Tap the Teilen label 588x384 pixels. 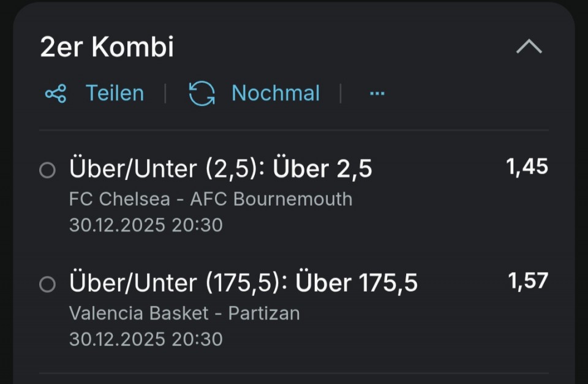(x=115, y=94)
